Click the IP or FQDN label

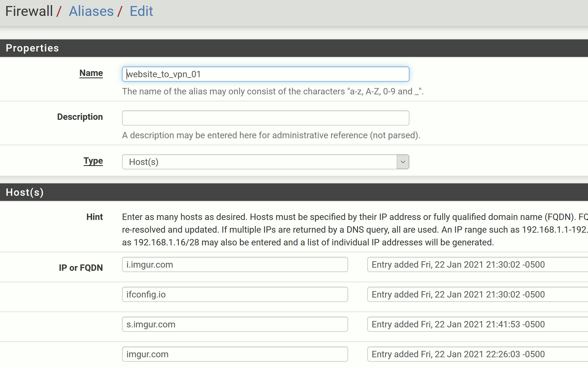click(x=81, y=268)
